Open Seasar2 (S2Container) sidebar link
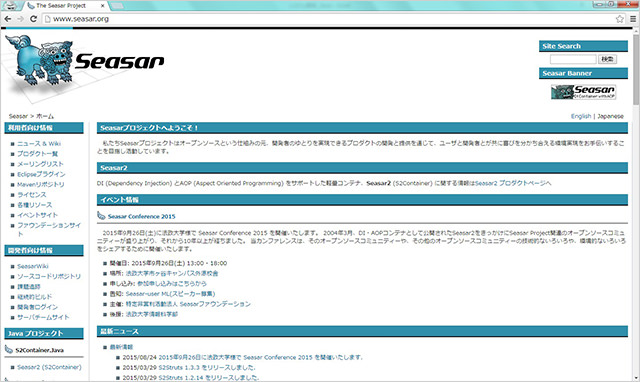Screen dimensions: 640x382 49,367
